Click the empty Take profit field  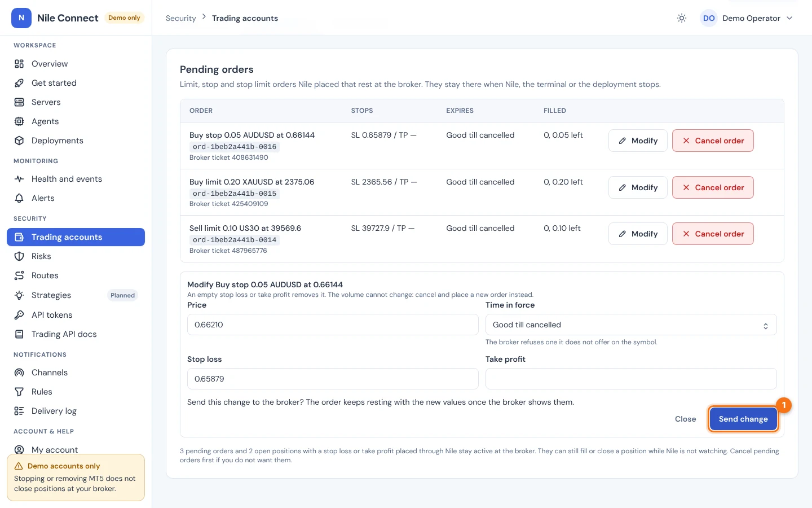(x=631, y=379)
